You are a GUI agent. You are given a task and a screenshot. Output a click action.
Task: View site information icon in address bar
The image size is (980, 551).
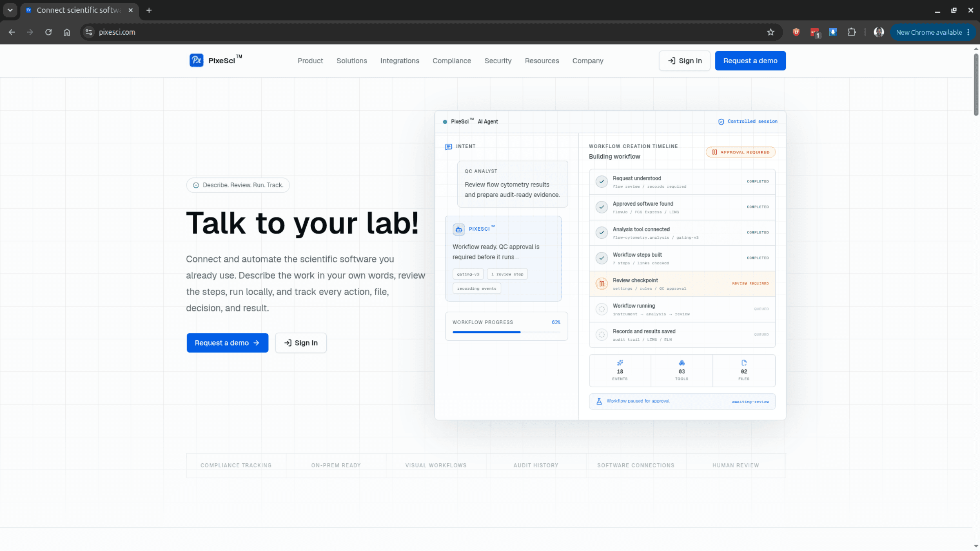89,32
